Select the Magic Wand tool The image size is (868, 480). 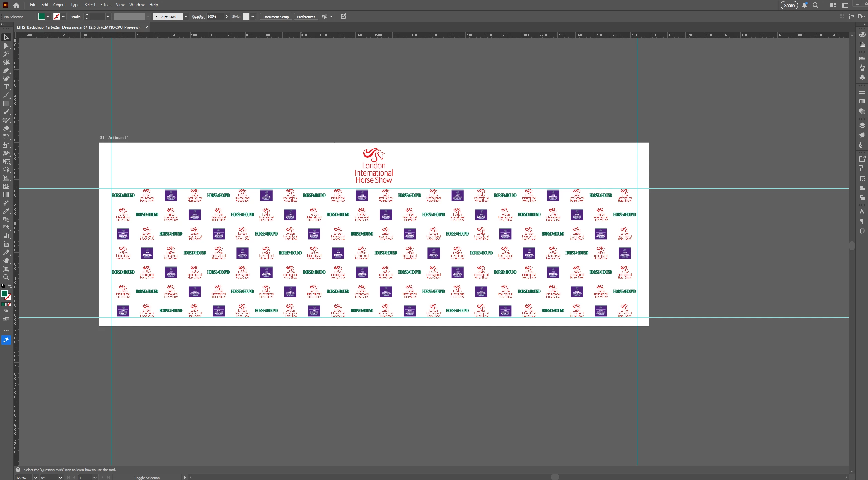6,54
